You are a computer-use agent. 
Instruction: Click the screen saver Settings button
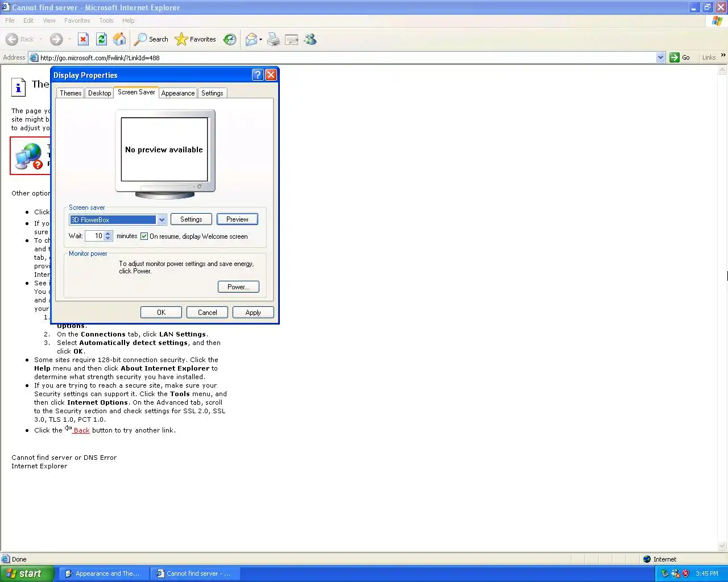coord(191,219)
